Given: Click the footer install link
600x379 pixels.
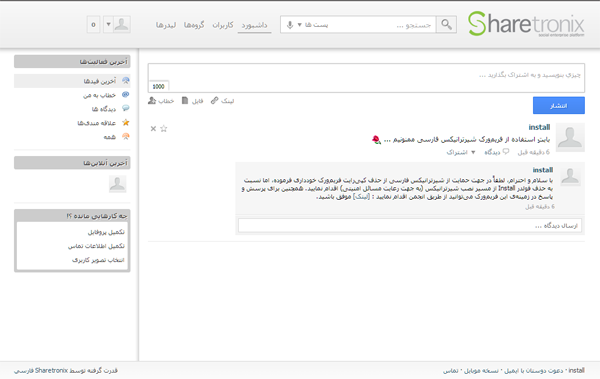Looking at the screenshot, I should pos(576,371).
